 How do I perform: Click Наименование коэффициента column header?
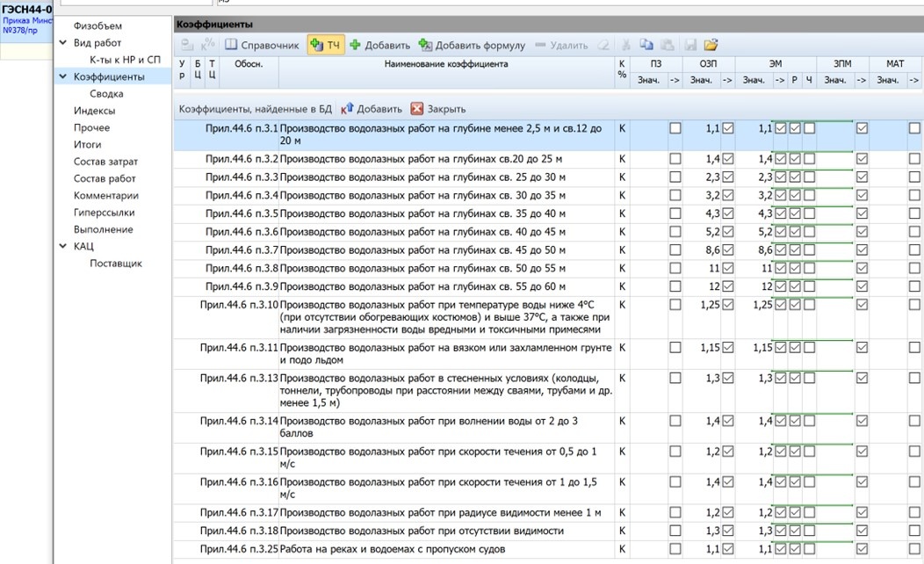tap(446, 63)
